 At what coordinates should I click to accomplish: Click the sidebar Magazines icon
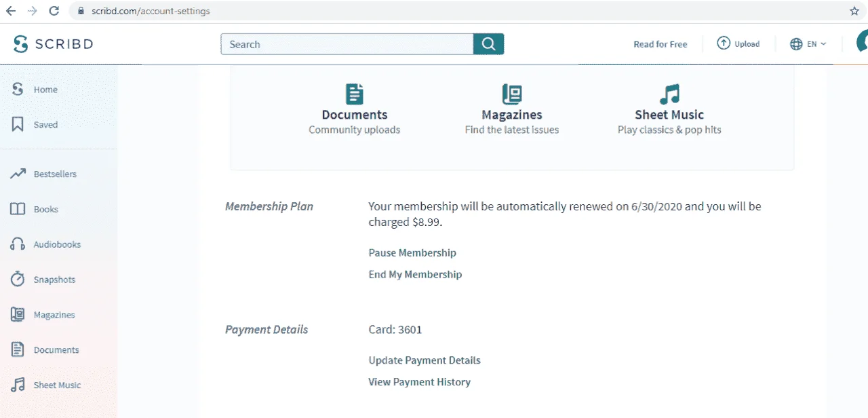18,314
